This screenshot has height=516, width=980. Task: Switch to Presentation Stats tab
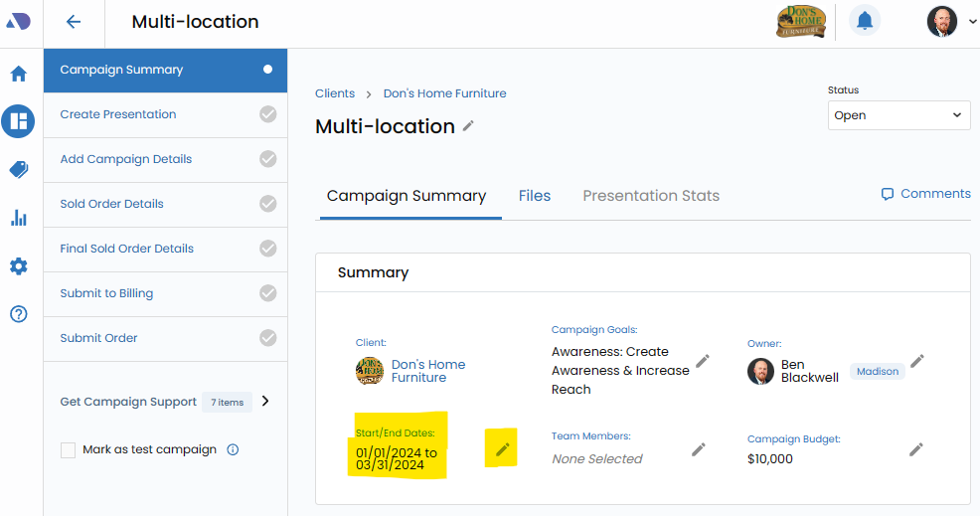pos(650,196)
